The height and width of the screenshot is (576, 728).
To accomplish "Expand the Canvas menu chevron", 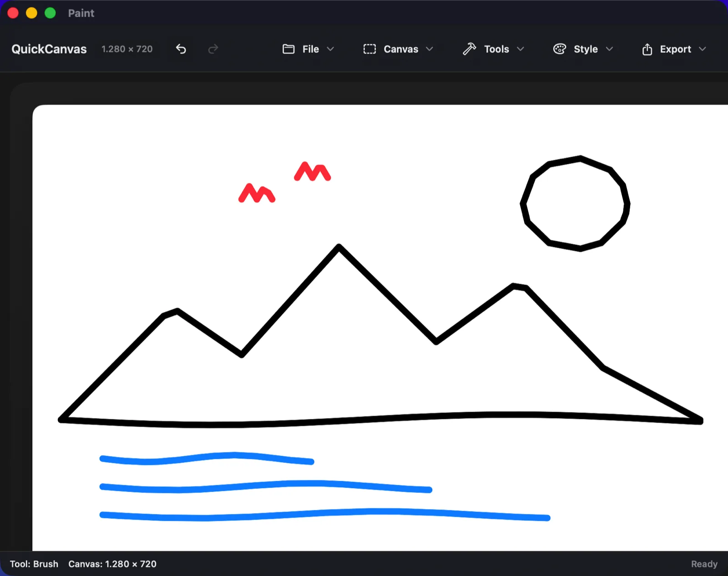I will tap(430, 49).
